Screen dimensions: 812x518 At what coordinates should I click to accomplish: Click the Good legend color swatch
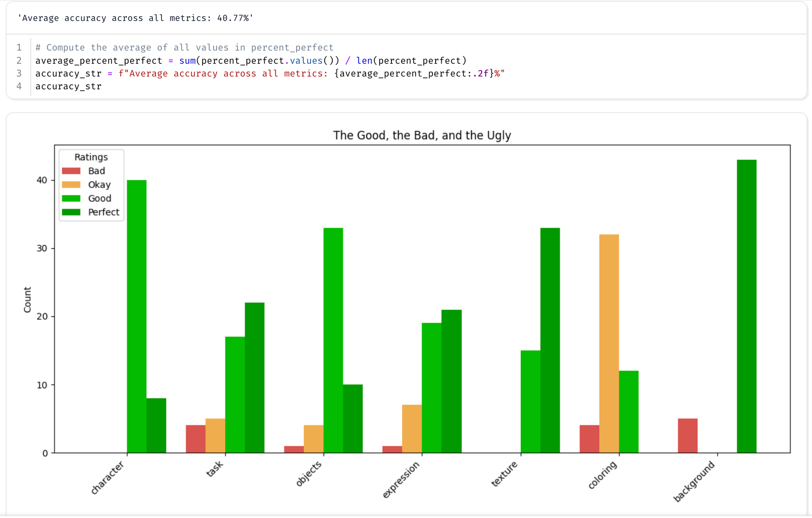[x=71, y=199]
